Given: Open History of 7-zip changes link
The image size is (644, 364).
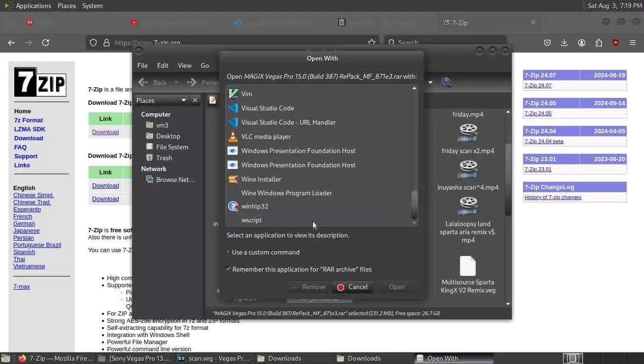Looking at the screenshot, I should coord(553,197).
